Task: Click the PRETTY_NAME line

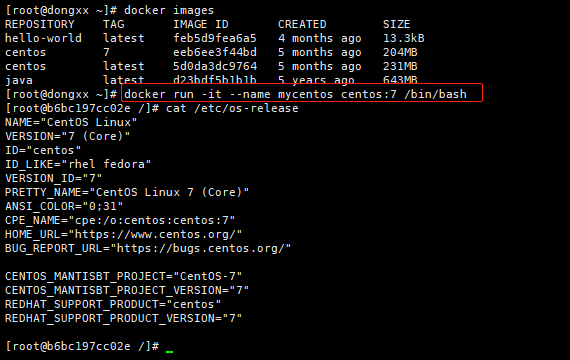Action: click(x=127, y=192)
